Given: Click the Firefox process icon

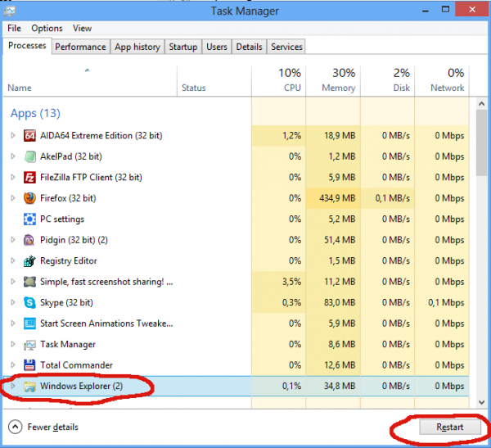Looking at the screenshot, I should [x=29, y=198].
